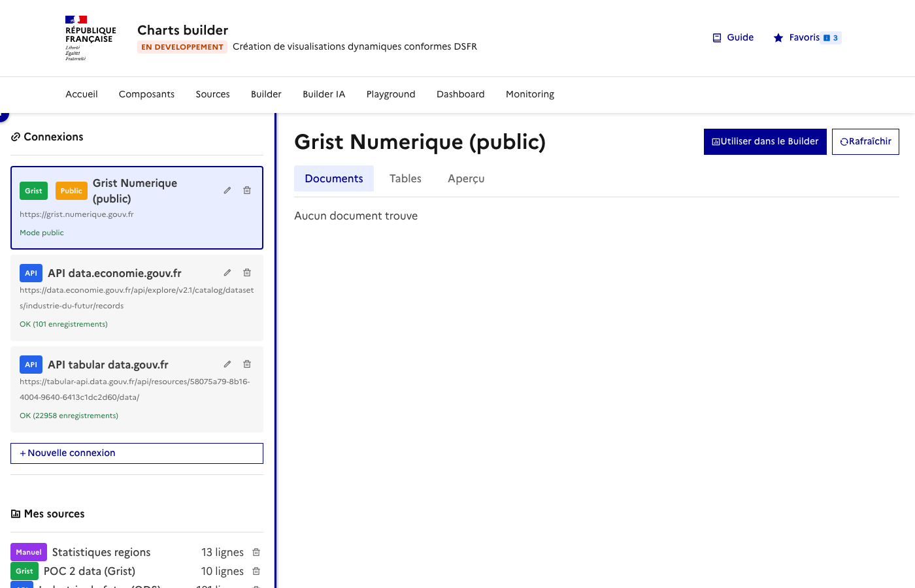The image size is (915, 588).
Task: Delete the Grist Numerique connection via trash icon
Action: 247,190
